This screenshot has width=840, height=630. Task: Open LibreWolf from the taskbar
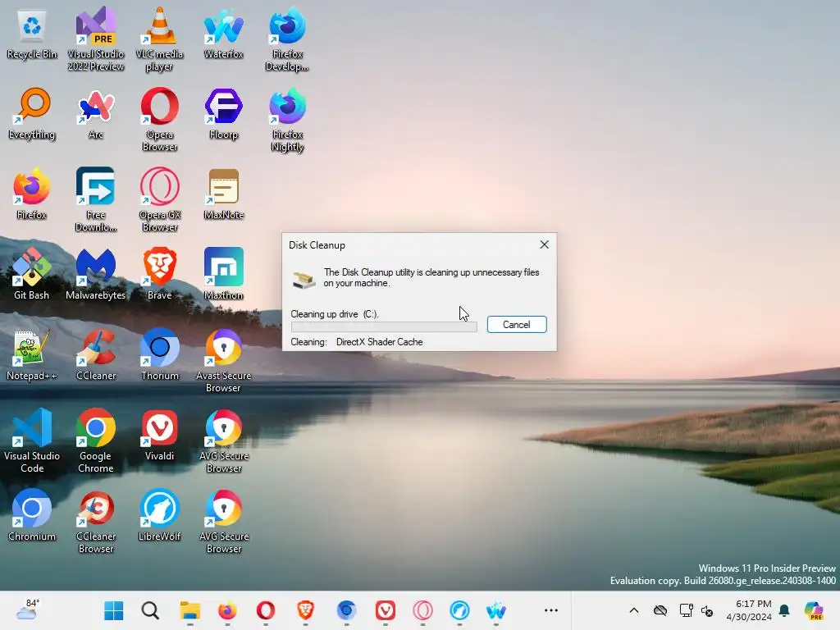[x=459, y=610]
